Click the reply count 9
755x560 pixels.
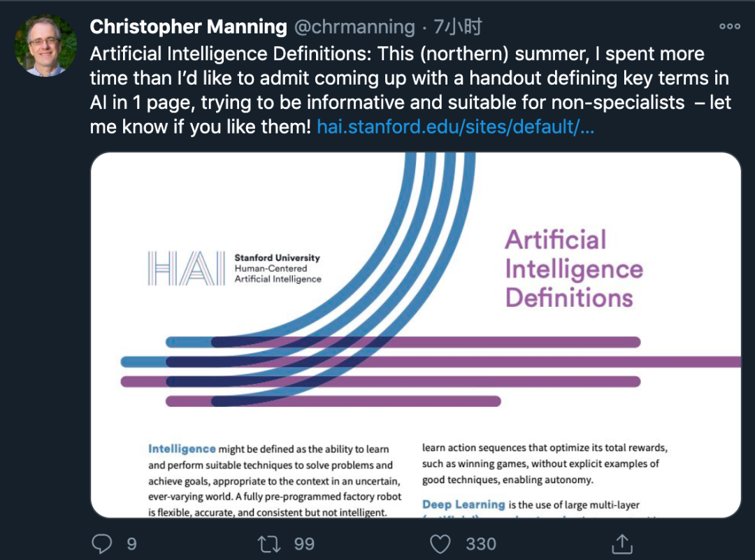[x=131, y=543]
